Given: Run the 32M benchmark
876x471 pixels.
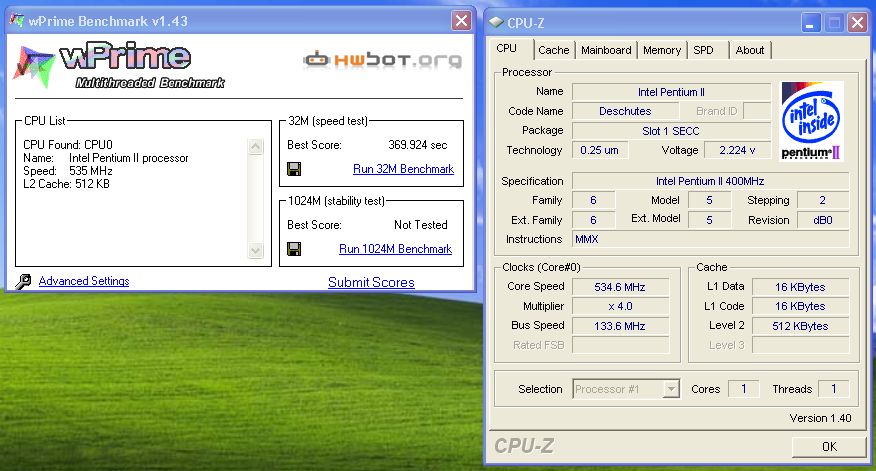Looking at the screenshot, I should [x=403, y=169].
